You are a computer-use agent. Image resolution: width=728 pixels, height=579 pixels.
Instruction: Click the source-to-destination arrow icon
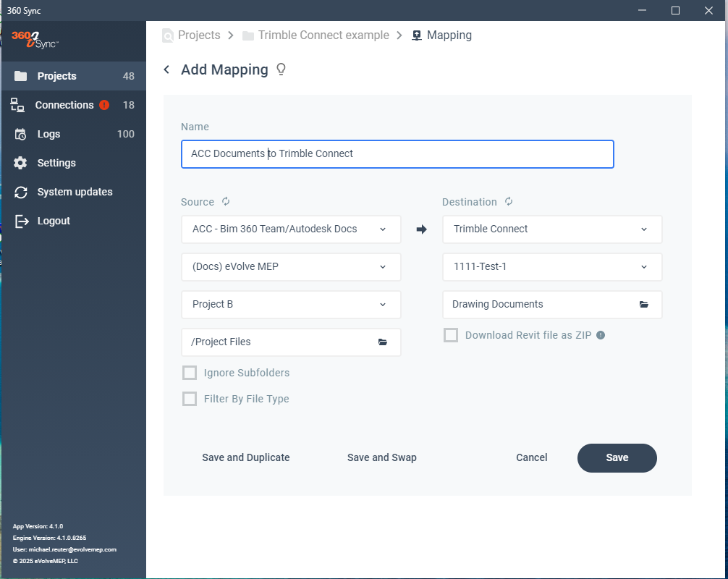[422, 229]
